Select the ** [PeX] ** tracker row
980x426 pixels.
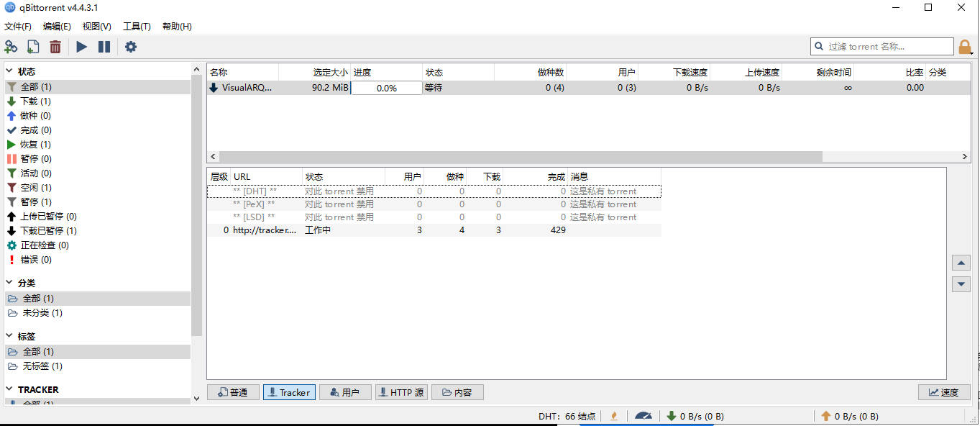[x=434, y=204]
